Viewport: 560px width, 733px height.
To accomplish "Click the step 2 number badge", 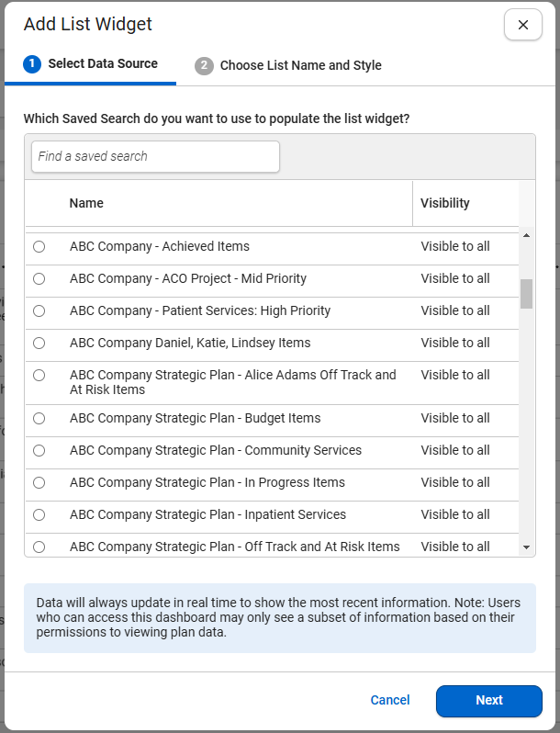I will [204, 66].
